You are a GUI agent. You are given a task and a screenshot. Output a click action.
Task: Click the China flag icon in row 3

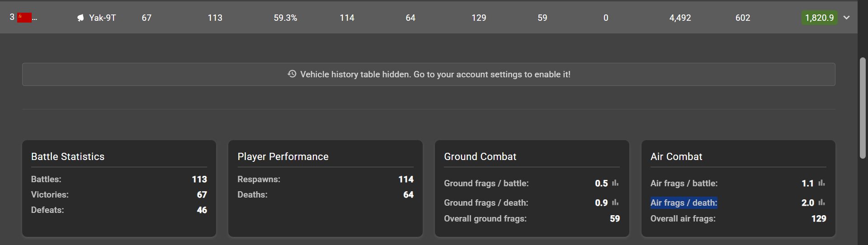point(24,18)
